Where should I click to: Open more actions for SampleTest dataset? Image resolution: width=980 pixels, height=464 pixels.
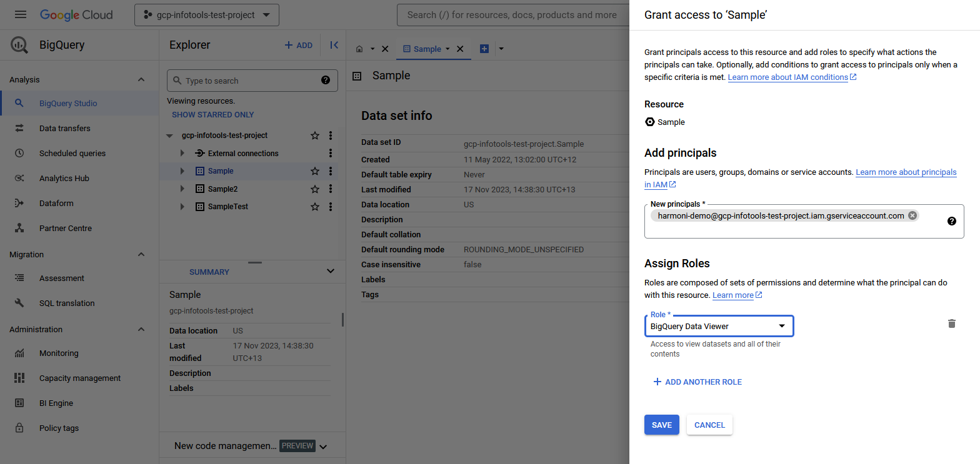pyautogui.click(x=331, y=207)
